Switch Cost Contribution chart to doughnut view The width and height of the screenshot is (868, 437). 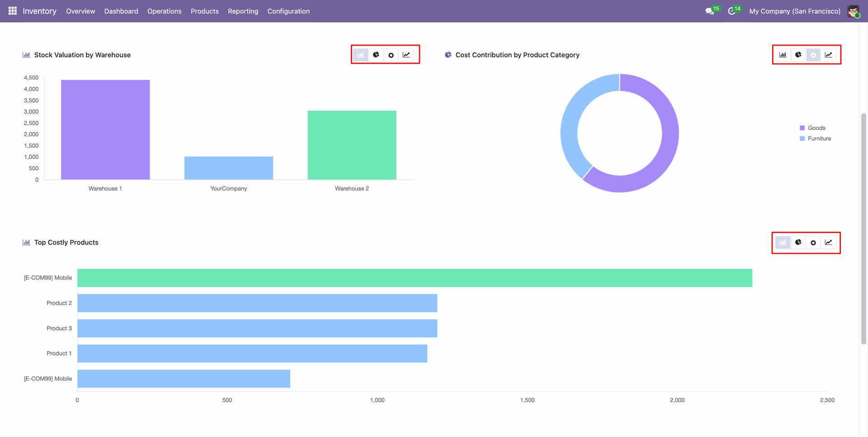point(813,55)
